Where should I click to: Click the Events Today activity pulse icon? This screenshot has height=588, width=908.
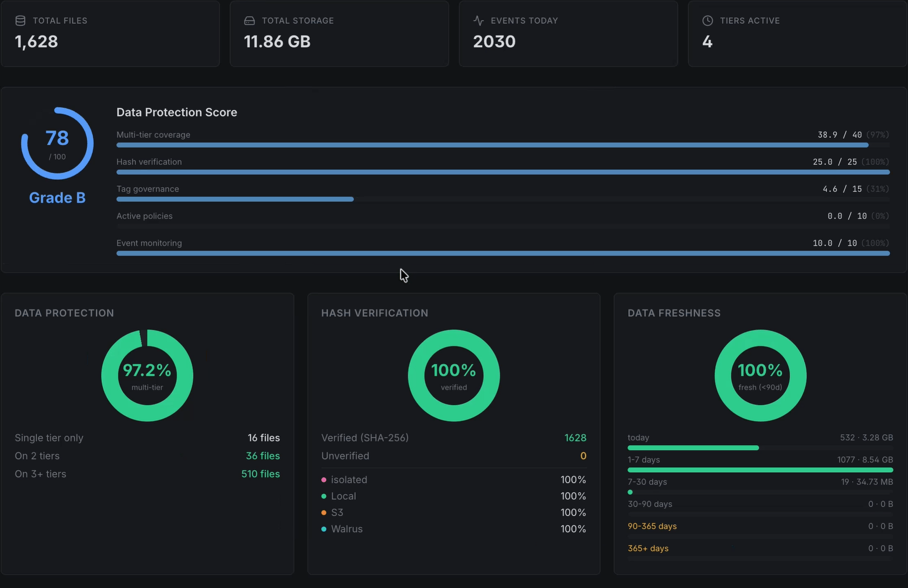pos(478,20)
